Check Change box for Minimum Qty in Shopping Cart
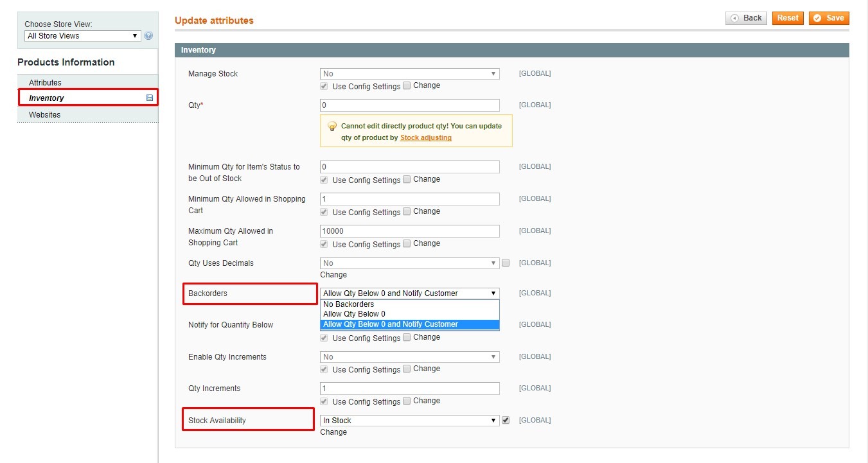 [407, 211]
